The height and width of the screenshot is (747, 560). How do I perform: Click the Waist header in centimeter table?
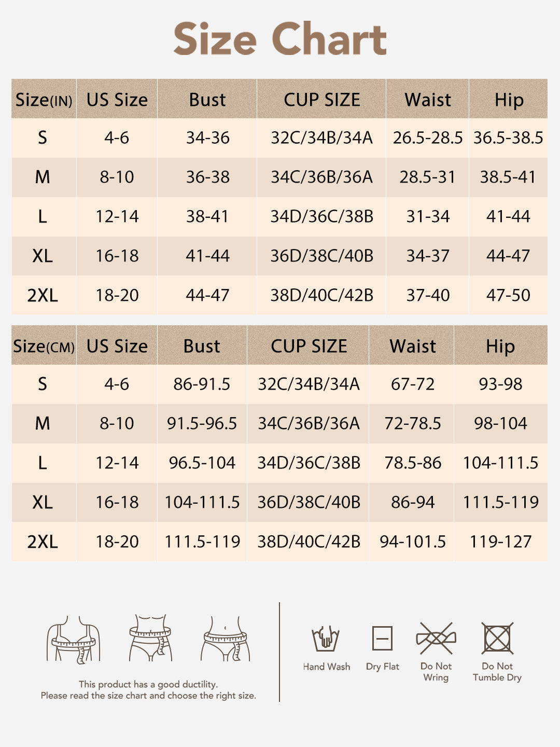pos(412,346)
